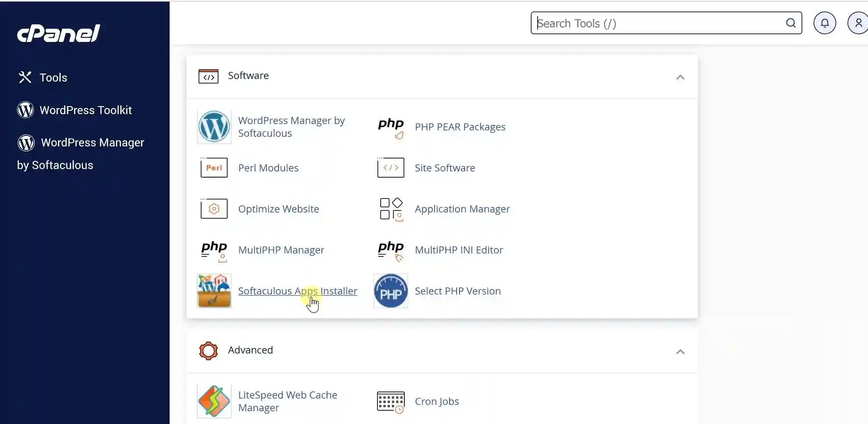Click the cPanel logo
This screenshot has height=424, width=868.
point(58,33)
